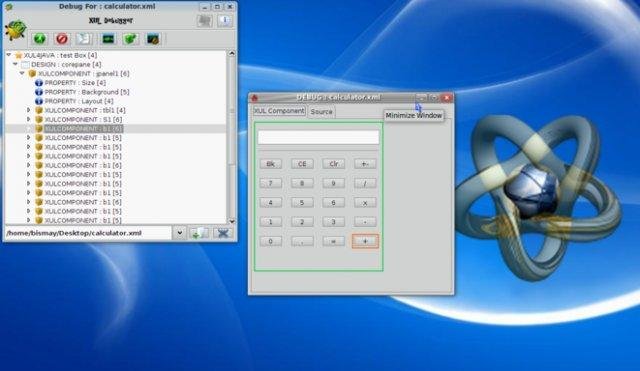Click the 5 calculator button

[302, 202]
